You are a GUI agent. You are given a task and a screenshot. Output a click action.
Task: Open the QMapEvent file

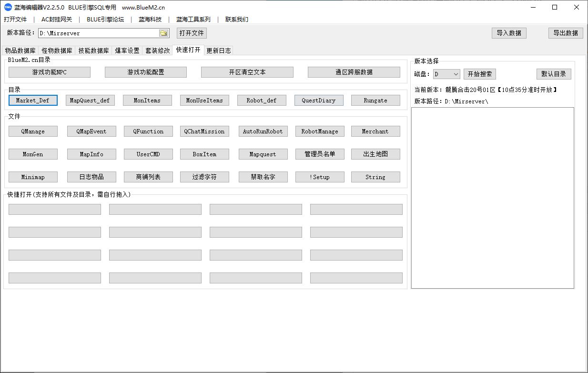[x=91, y=131]
